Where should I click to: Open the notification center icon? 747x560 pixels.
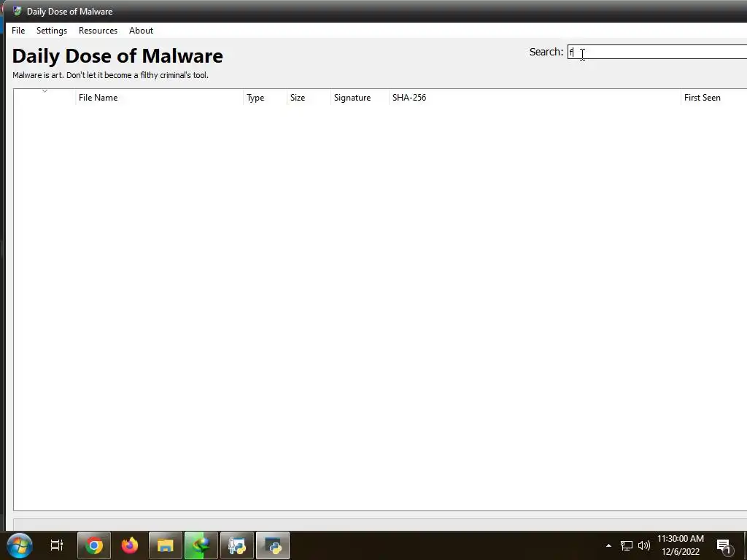point(724,545)
